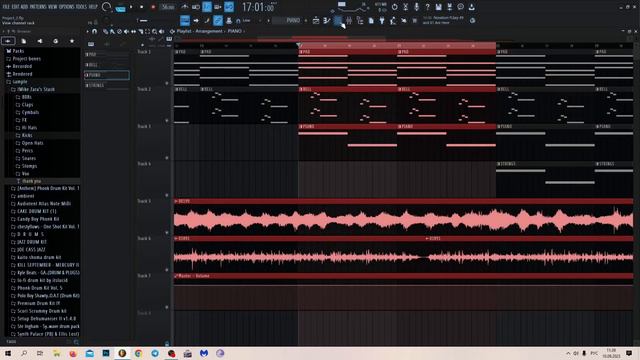
Task: Open the HELP menu
Action: 93,7
